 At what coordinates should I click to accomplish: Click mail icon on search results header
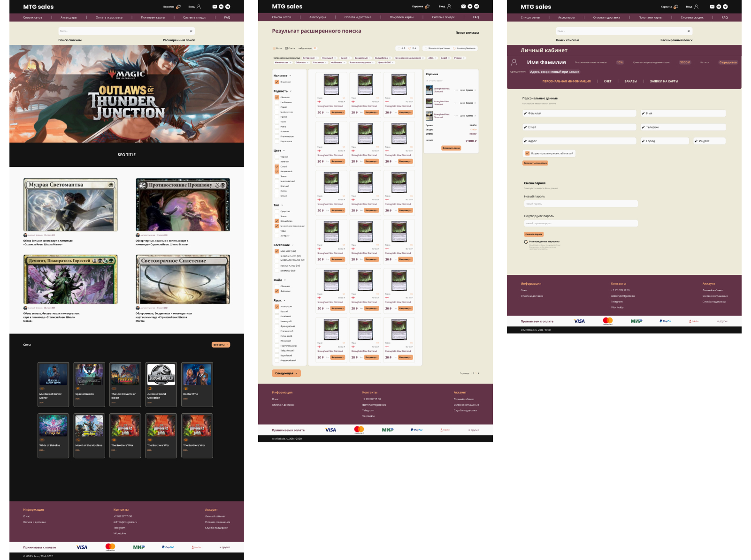(x=463, y=7)
